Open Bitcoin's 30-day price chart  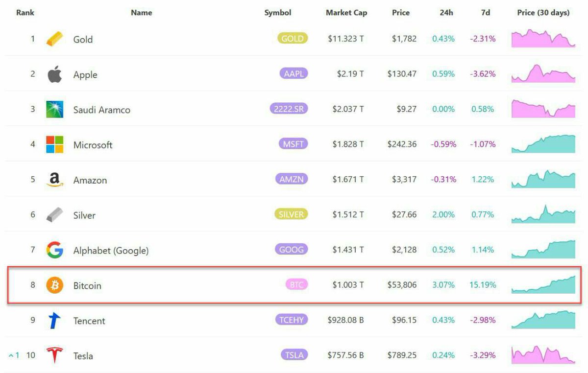(x=543, y=284)
